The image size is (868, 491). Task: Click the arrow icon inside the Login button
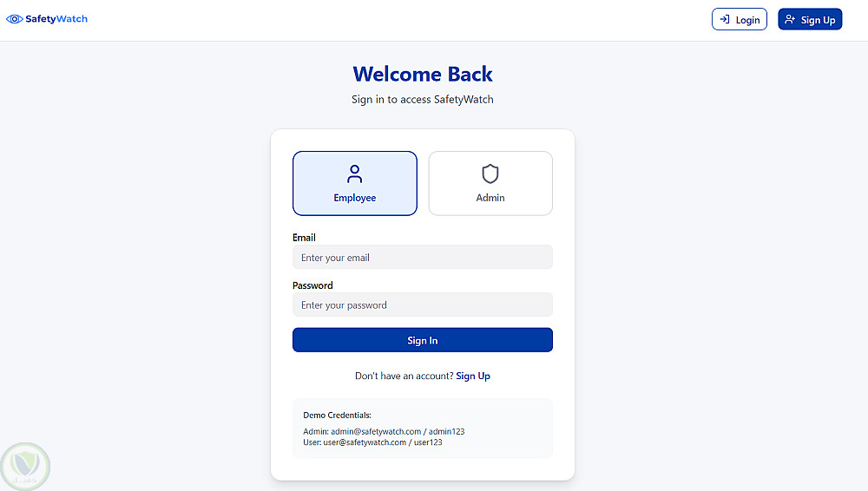tap(724, 19)
